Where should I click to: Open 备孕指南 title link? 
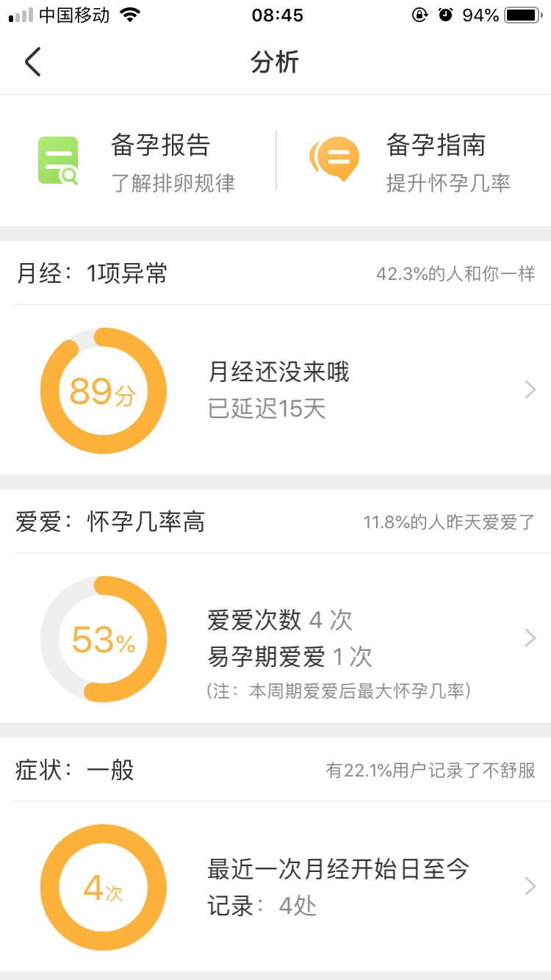tap(436, 145)
